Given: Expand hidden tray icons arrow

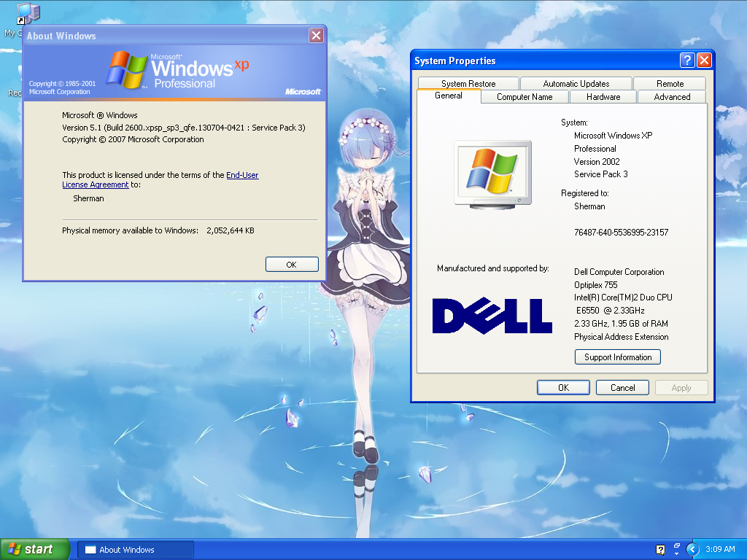Looking at the screenshot, I should tap(692, 550).
